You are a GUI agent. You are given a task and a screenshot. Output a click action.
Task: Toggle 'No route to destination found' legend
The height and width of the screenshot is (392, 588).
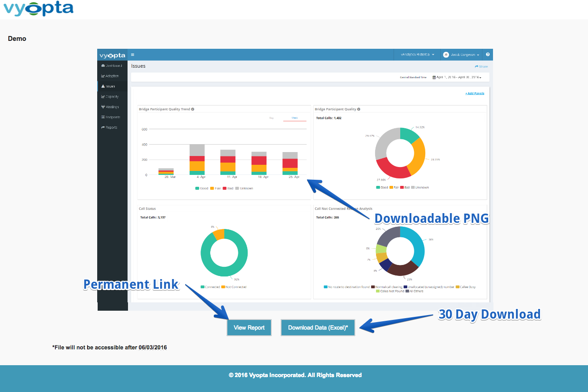[x=347, y=287]
